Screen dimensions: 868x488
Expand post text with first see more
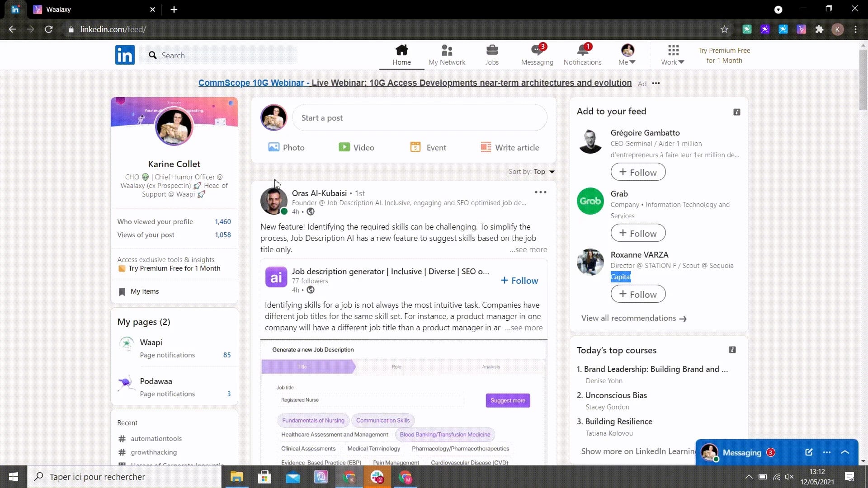click(528, 249)
